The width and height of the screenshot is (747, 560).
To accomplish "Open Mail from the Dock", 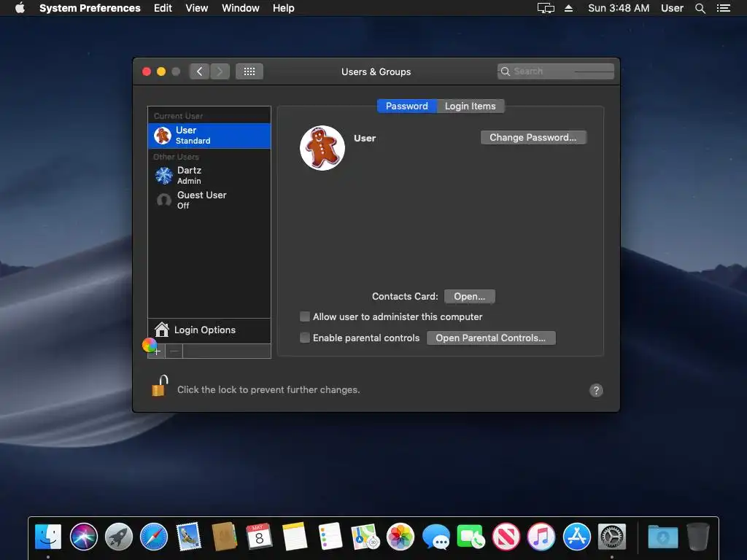I will [x=189, y=537].
